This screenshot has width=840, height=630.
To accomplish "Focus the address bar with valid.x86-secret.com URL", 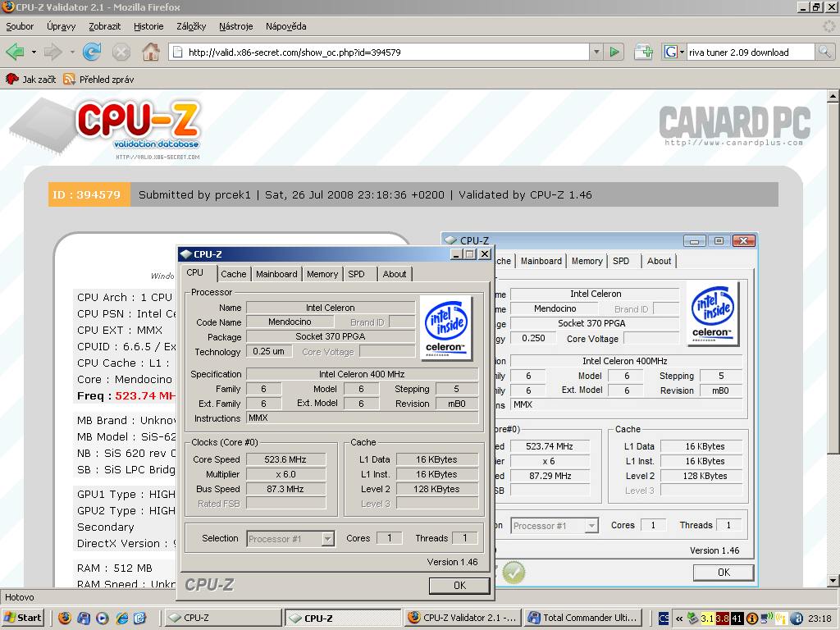I will (x=381, y=52).
